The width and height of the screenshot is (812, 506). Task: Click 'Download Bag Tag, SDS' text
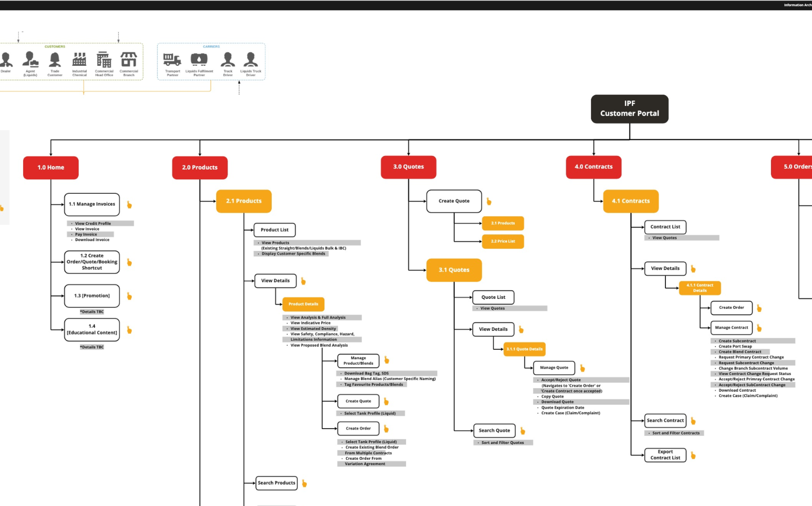366,373
